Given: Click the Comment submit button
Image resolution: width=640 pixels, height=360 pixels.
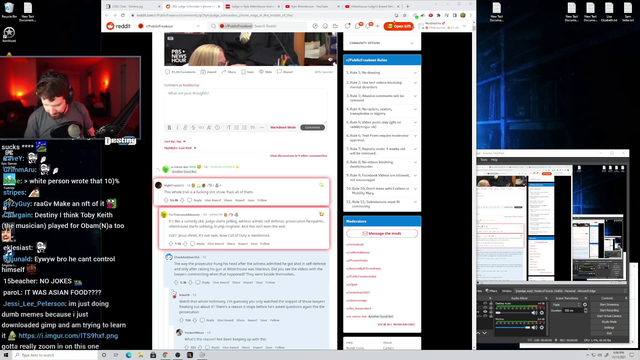Looking at the screenshot, I should [313, 127].
